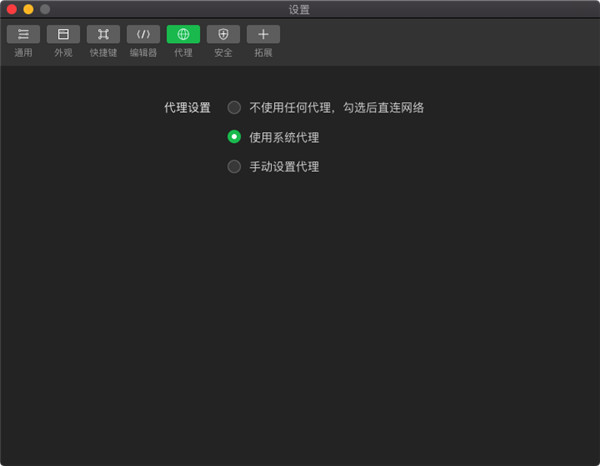Click the 外观 tab label text
Viewport: 600px width, 466px height.
click(63, 52)
